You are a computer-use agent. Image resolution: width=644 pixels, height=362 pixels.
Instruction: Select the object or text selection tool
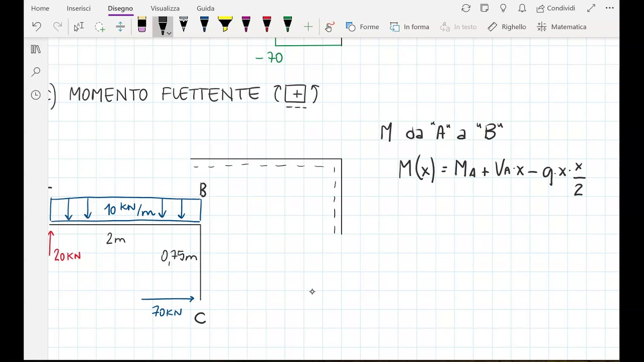click(x=78, y=27)
